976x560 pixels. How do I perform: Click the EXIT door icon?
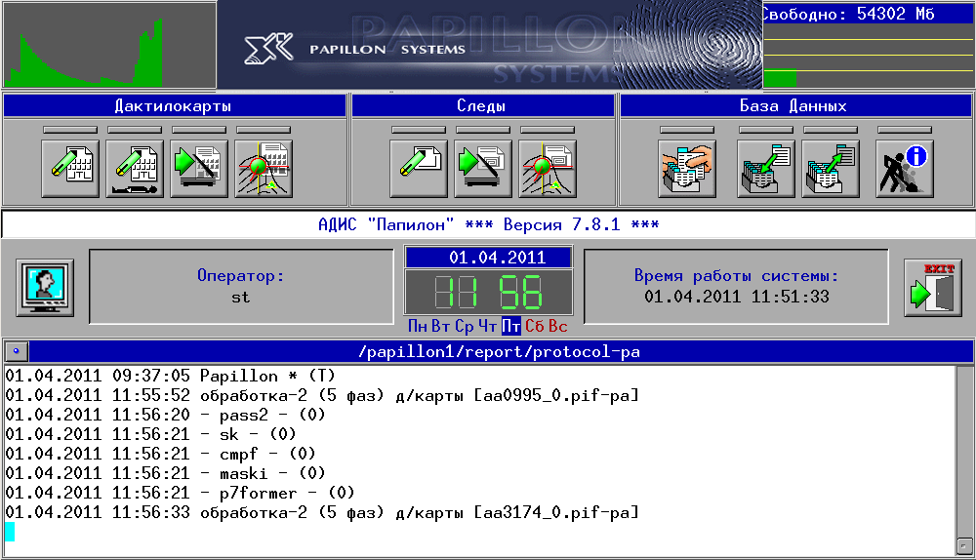coord(933,288)
